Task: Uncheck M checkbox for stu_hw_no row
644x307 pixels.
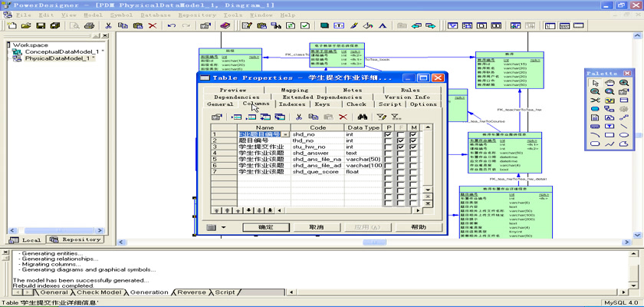Action: (413, 147)
